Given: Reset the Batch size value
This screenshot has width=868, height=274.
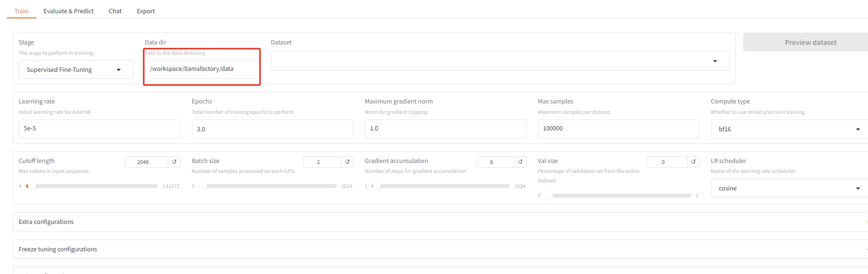Looking at the screenshot, I should pos(347,162).
